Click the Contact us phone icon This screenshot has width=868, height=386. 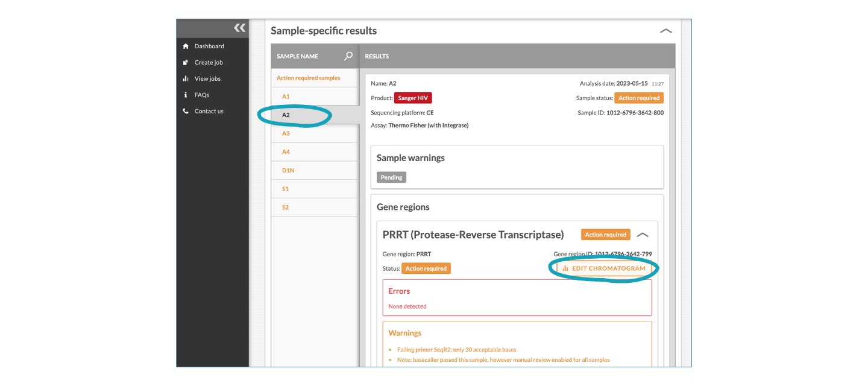[186, 111]
